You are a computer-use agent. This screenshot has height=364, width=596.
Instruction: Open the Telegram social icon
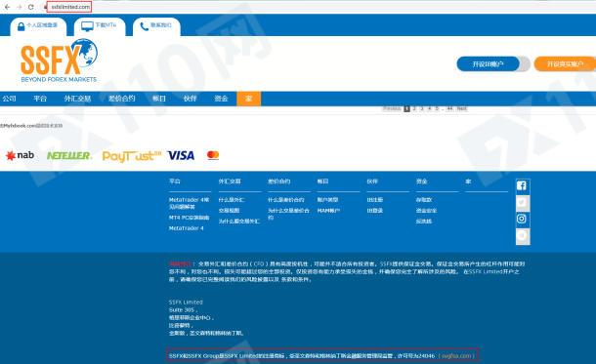522,235
